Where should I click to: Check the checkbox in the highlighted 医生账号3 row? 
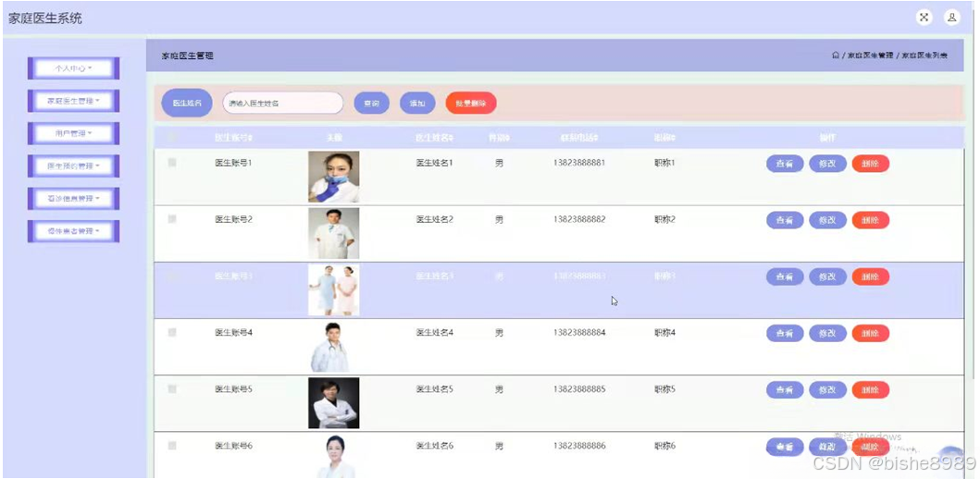coord(172,276)
